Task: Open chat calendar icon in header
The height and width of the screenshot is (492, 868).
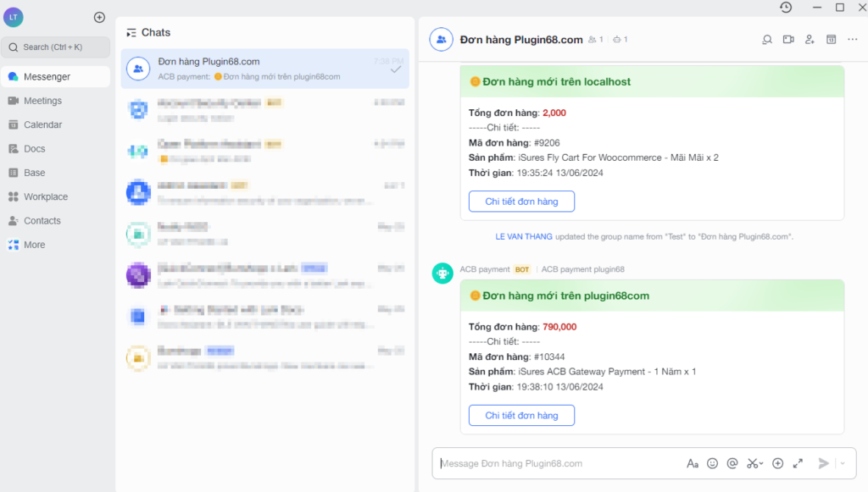Action: coord(831,39)
